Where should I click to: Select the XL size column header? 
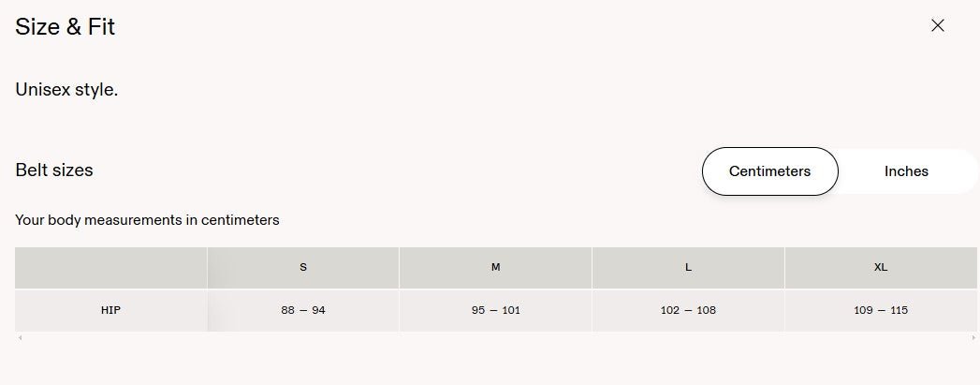[x=881, y=268]
